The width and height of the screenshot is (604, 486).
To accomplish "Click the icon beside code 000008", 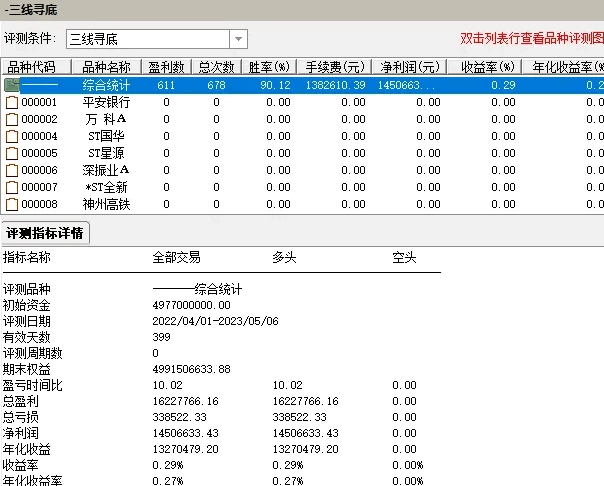I will click(x=12, y=204).
